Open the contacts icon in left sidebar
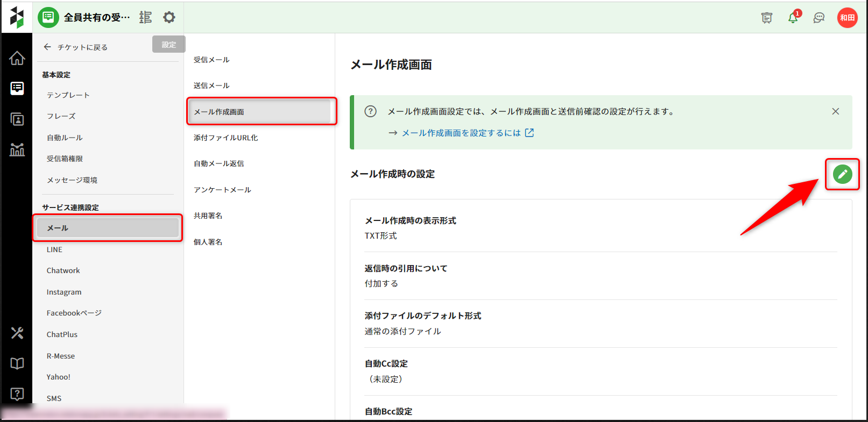This screenshot has height=422, width=868. [17, 119]
